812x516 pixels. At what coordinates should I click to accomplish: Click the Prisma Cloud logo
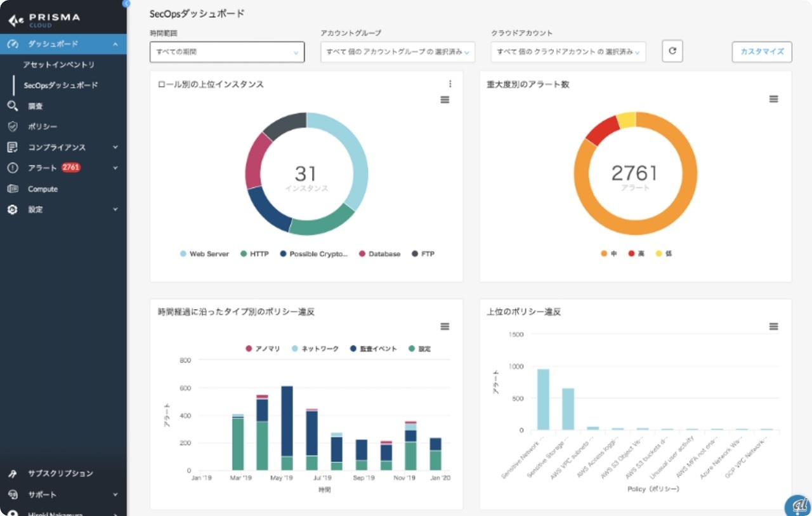pos(43,20)
